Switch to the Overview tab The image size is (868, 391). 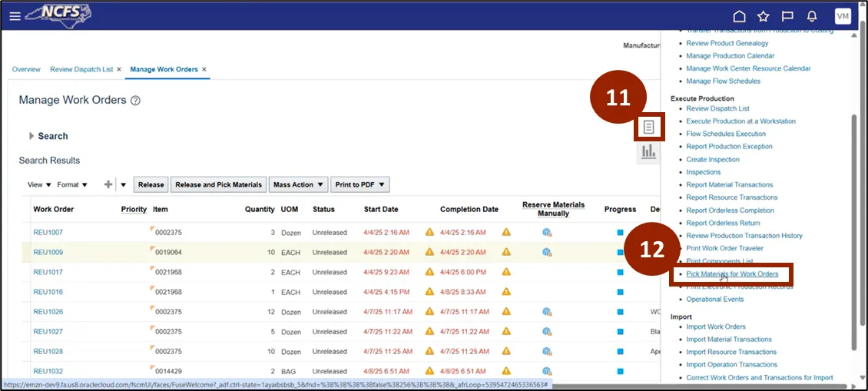pos(26,69)
